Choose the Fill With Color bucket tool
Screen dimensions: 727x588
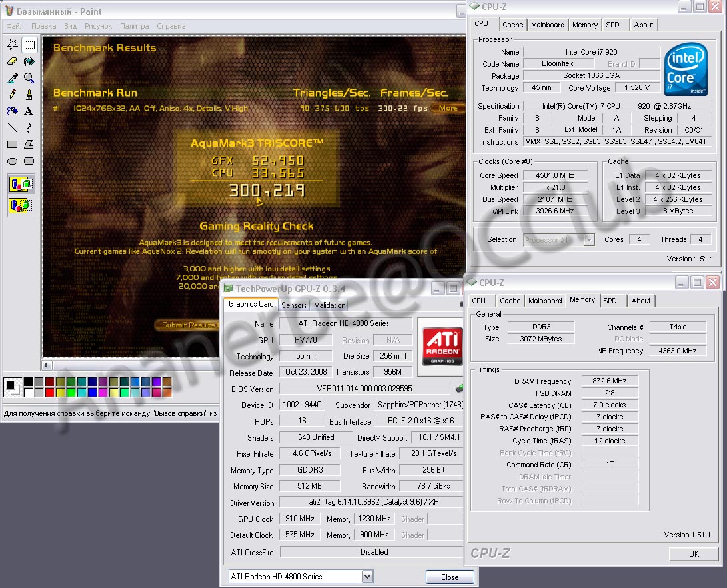[x=29, y=61]
